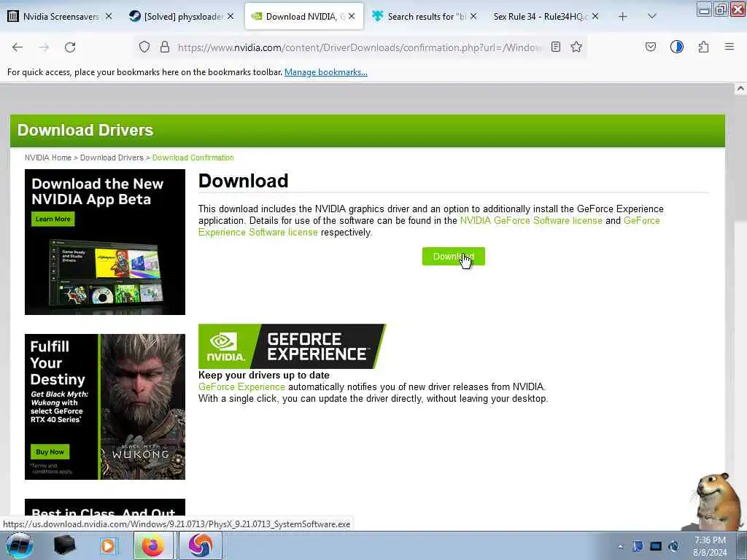Go to NVIDIA Home breadcrumb
This screenshot has height=560, width=747.
tap(47, 157)
